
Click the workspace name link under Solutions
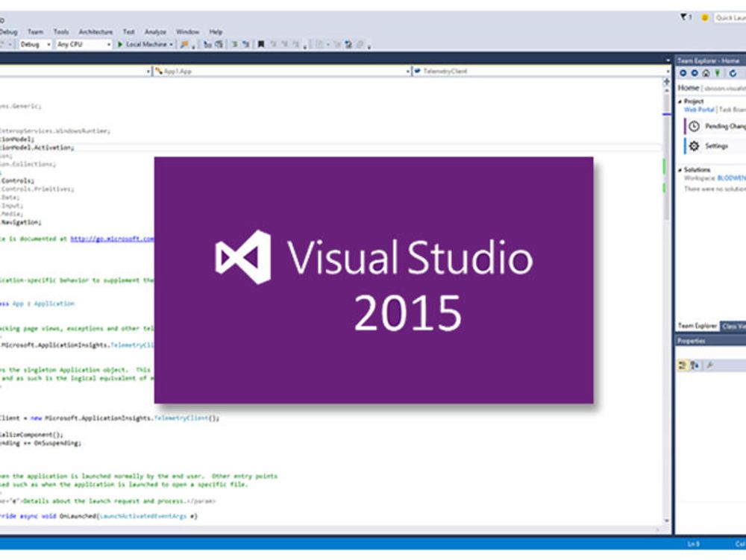[731, 177]
